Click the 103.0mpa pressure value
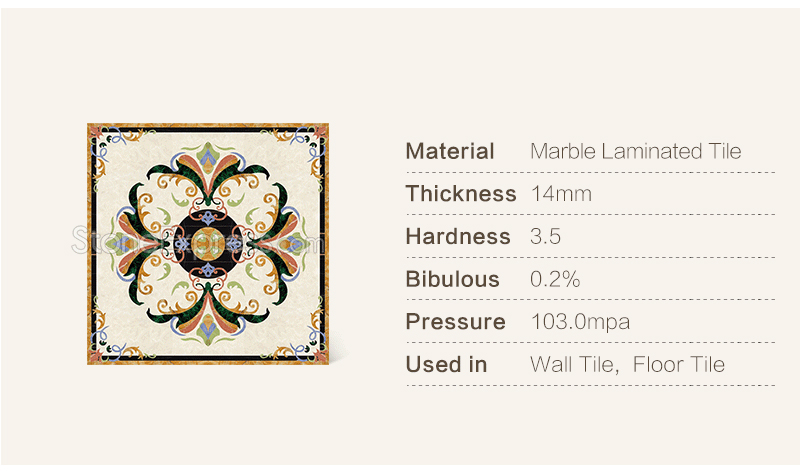Viewport: 800px width, 476px height. (580, 322)
